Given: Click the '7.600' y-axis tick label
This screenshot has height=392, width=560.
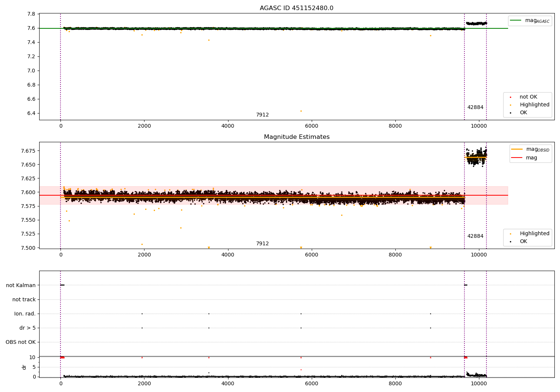Looking at the screenshot, I should point(28,192).
